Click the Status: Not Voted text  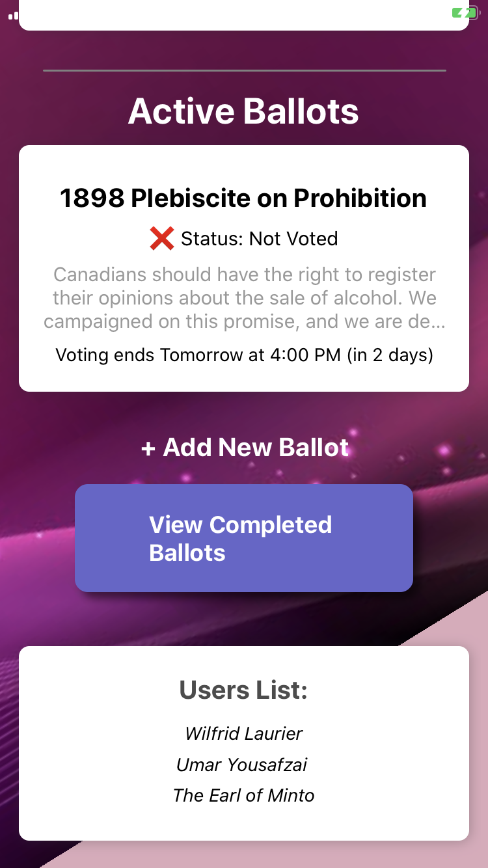click(259, 239)
